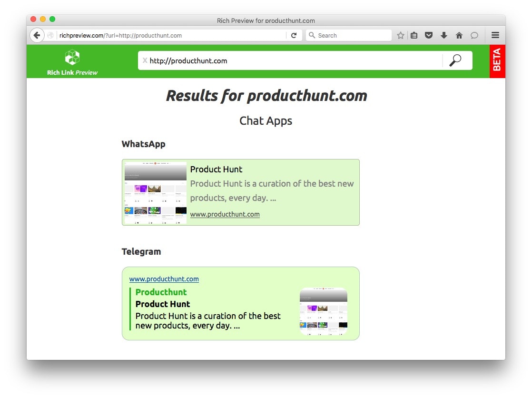Go to the browser home icon

(x=459, y=35)
